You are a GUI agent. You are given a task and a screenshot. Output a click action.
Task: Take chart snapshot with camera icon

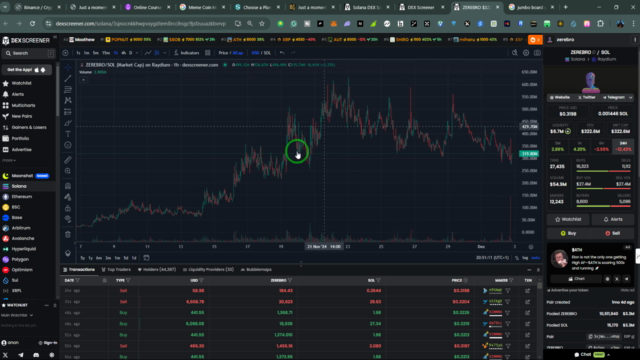coord(537,53)
